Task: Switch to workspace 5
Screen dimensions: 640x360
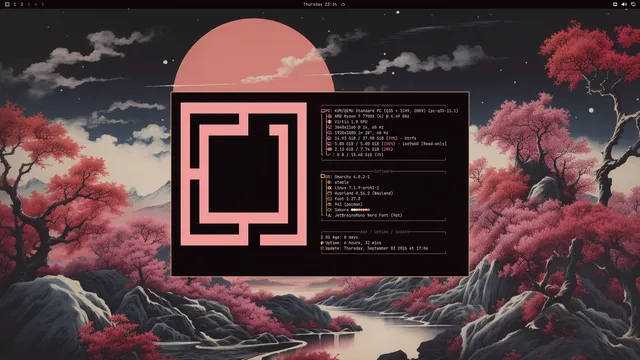Action: [42, 4]
